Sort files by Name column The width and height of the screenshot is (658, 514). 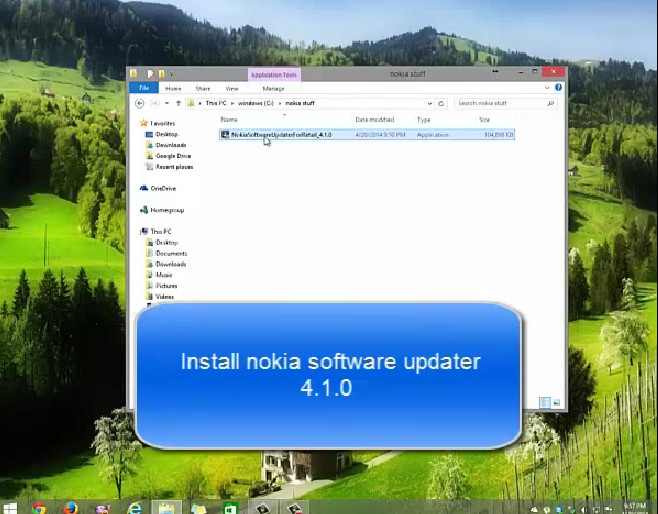pos(229,120)
